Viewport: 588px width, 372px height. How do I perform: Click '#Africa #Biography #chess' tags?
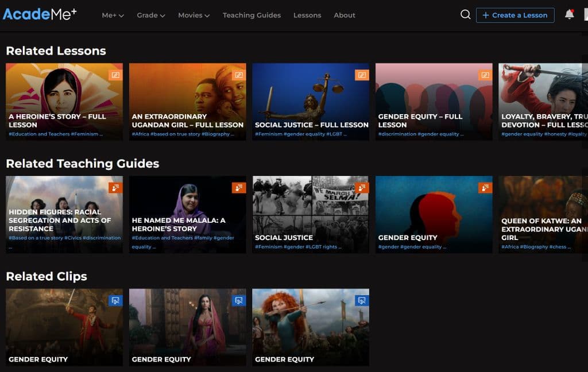click(536, 247)
